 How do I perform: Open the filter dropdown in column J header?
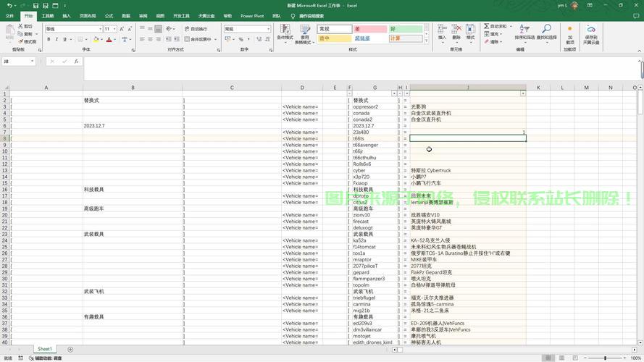pyautogui.click(x=523, y=93)
